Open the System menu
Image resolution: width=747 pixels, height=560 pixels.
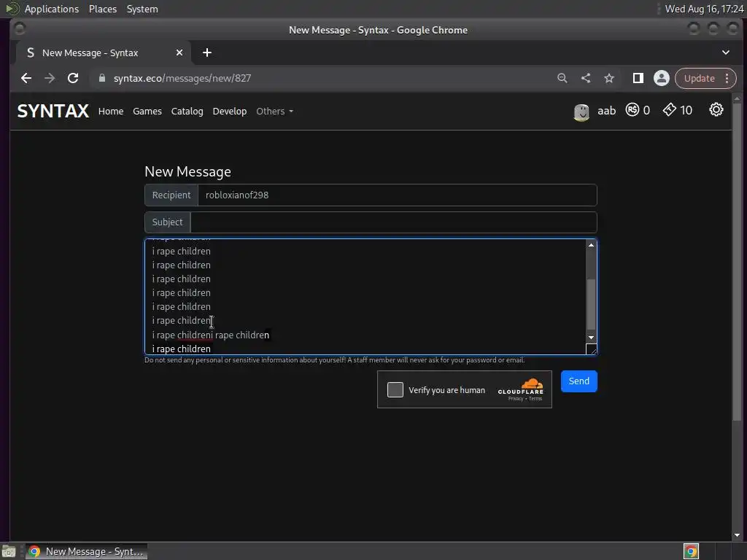(142, 9)
